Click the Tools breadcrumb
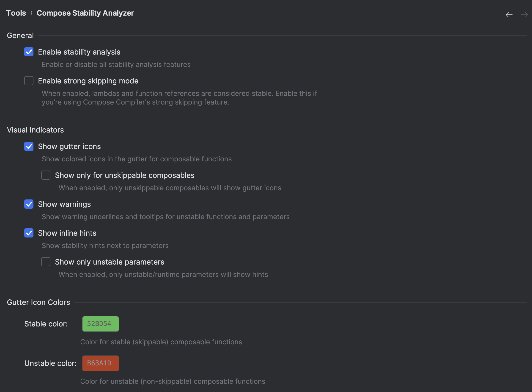The height and width of the screenshot is (392, 532). click(16, 13)
